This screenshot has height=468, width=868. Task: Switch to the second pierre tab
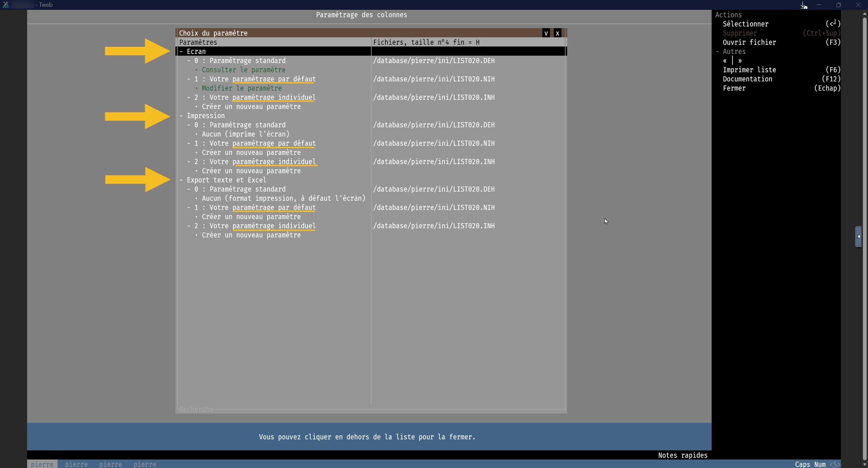pos(76,464)
